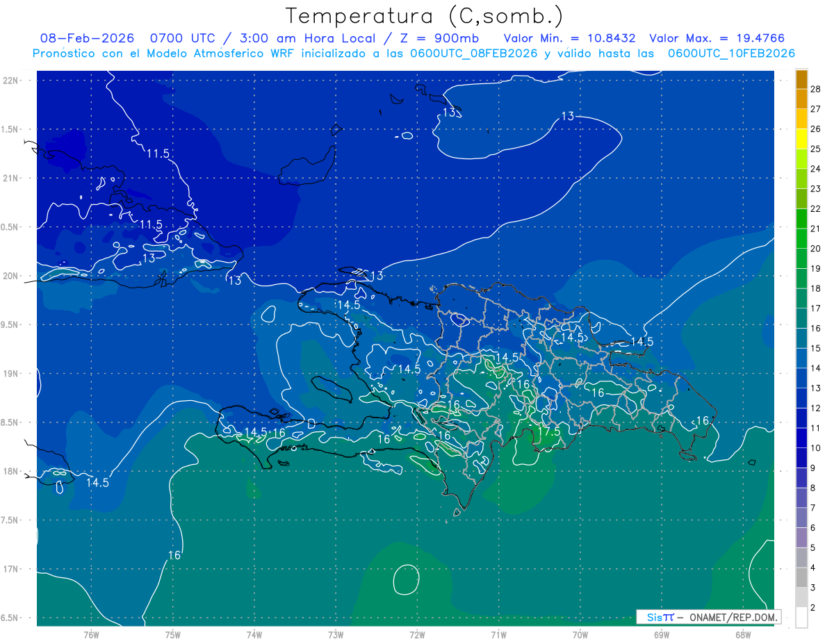Click the '71W' longitude label
This screenshot has width=834, height=644.
point(498,635)
